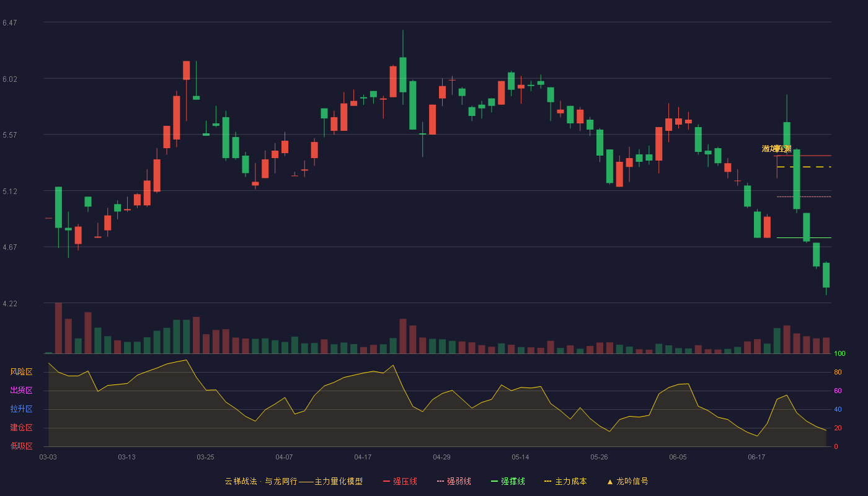868x496 pixels.
Task: Click the green dash icon beside 强撑线
Action: (x=494, y=482)
